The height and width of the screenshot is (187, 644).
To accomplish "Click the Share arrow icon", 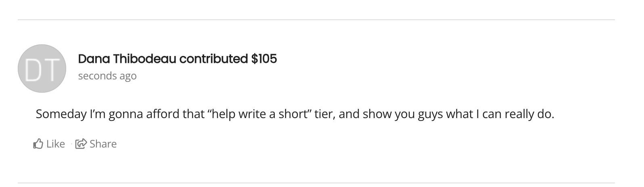I will pos(81,144).
